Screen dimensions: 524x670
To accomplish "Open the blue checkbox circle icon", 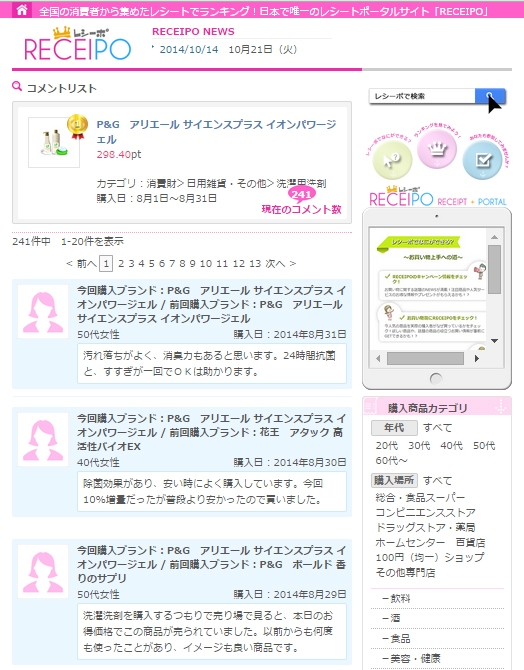I will (483, 160).
